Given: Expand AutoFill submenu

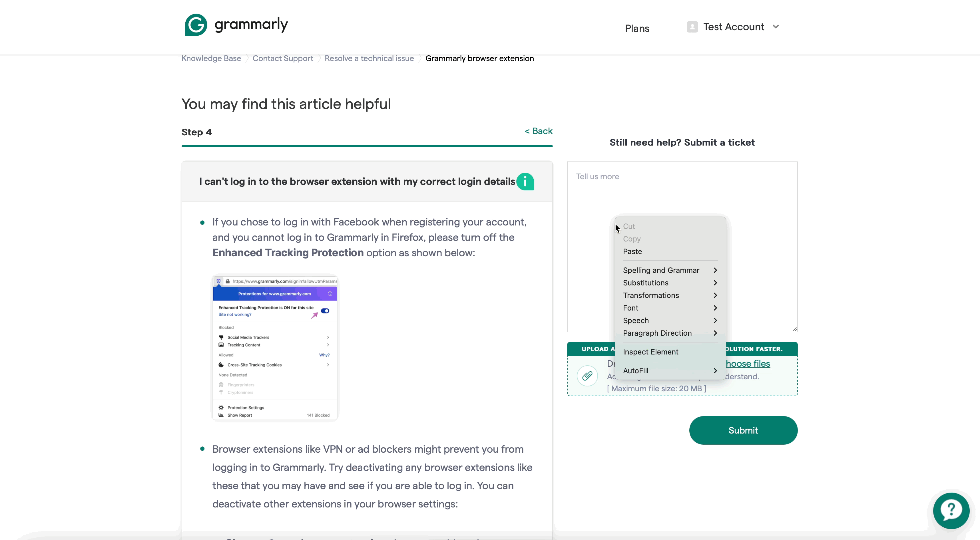Looking at the screenshot, I should (x=670, y=370).
